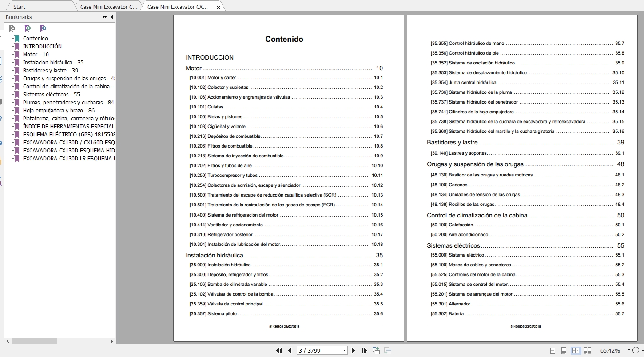644x357 pixels.
Task: Click contents entry [10.250] Turbocompresor y tubos
Action: [286, 176]
